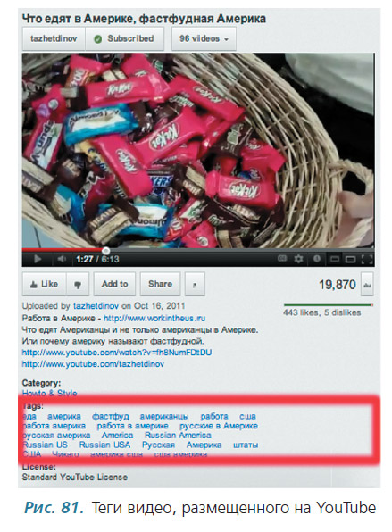Open the tazhetdinov channel button

[x=54, y=38]
